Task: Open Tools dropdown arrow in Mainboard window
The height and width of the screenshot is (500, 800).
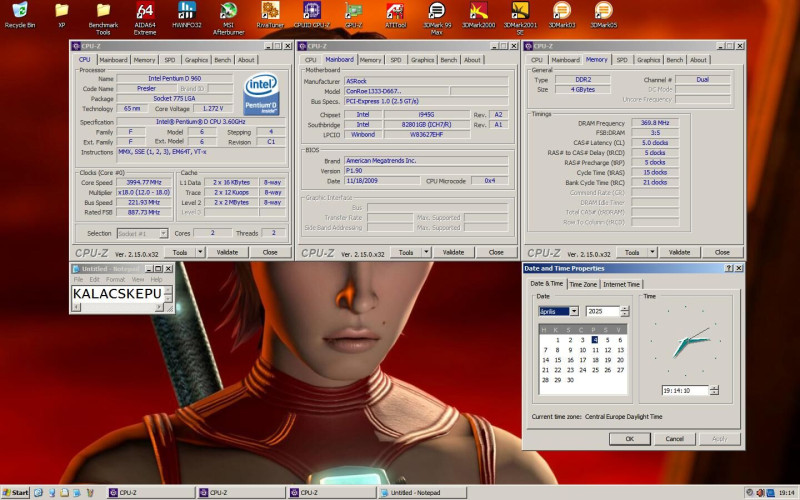Action: tap(427, 252)
